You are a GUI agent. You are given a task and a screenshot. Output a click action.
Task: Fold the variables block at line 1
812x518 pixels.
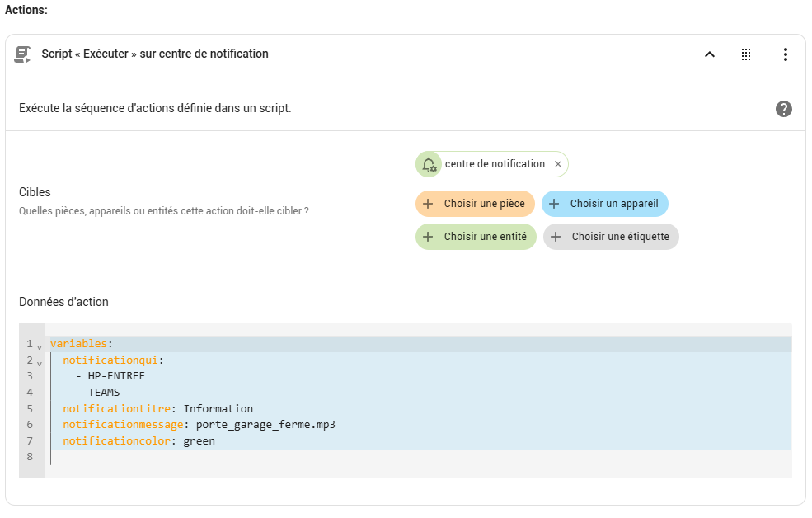click(x=40, y=346)
